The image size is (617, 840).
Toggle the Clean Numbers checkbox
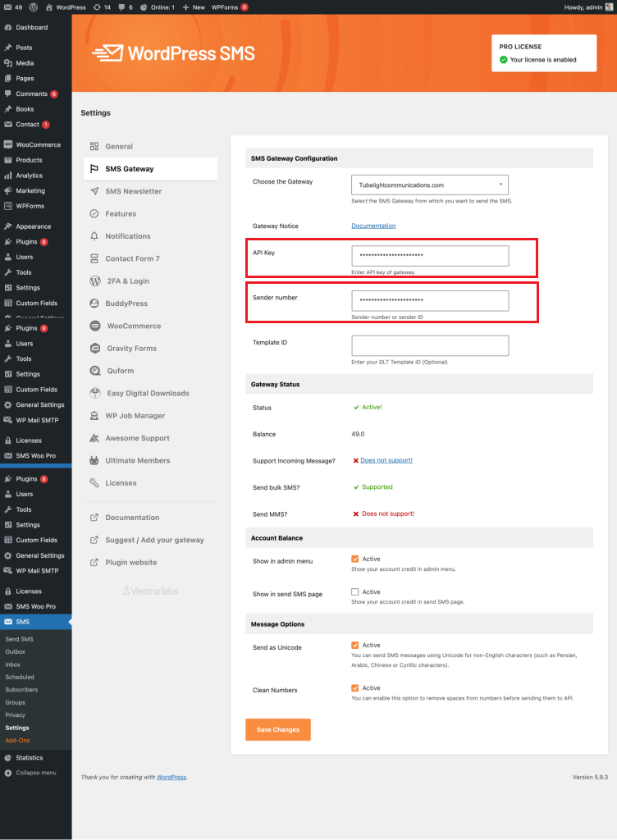(x=355, y=688)
